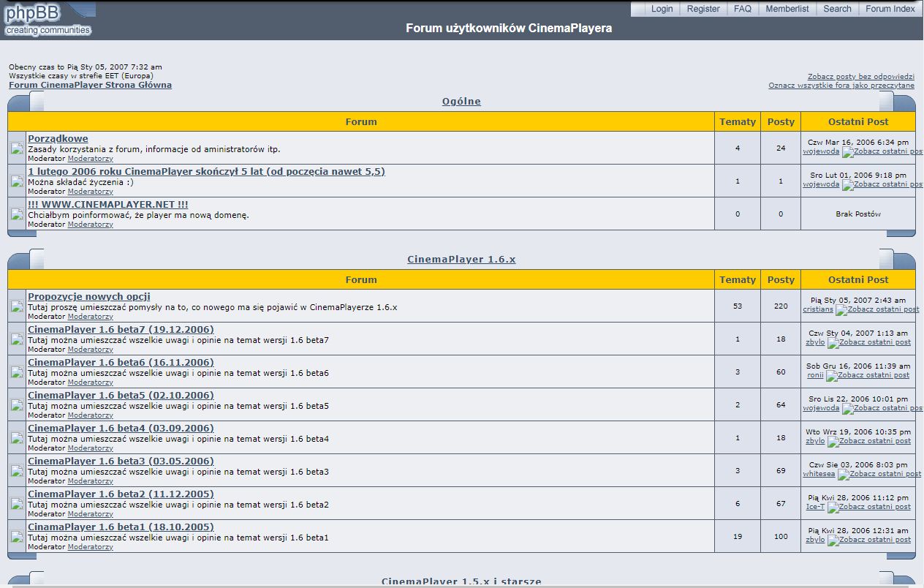Open the Ogólne category
924x588 pixels.
(461, 102)
